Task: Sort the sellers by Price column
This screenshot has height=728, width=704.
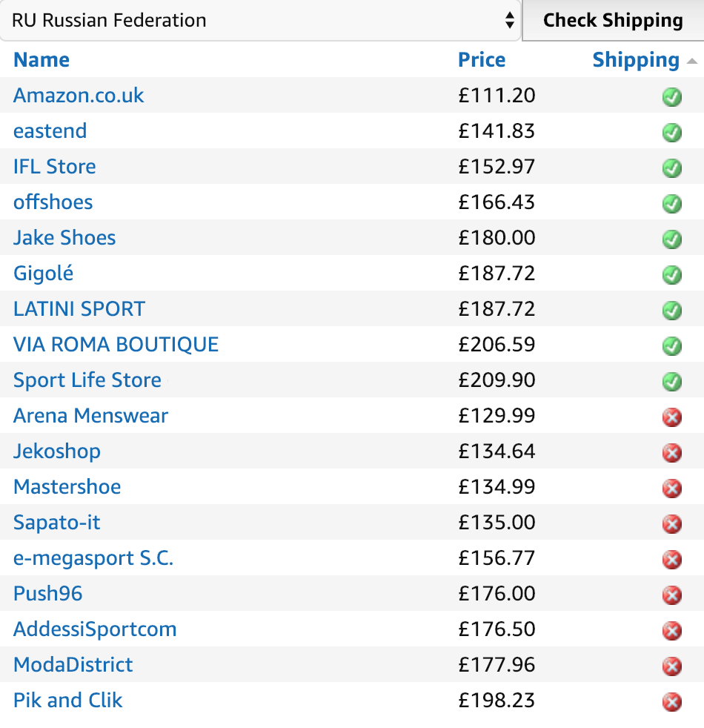Action: [x=482, y=60]
